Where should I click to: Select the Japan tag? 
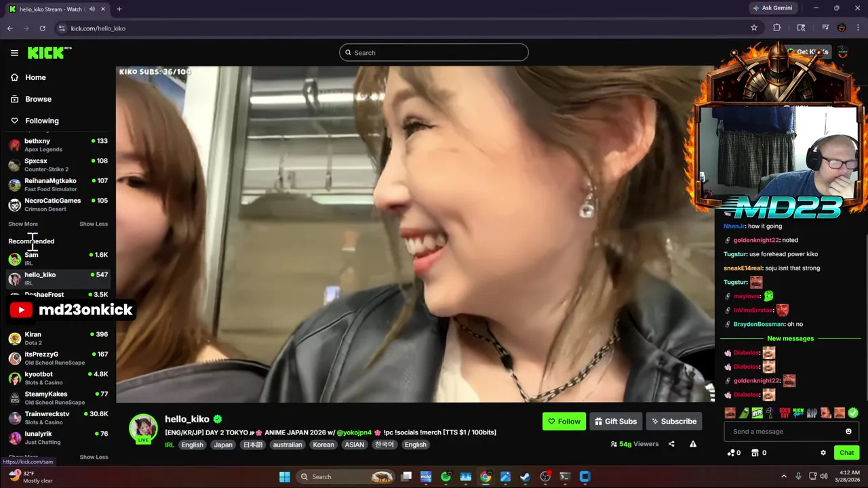click(223, 445)
